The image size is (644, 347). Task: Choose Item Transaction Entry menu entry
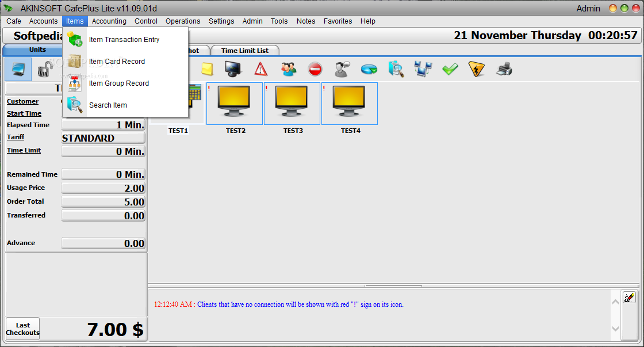pyautogui.click(x=126, y=40)
